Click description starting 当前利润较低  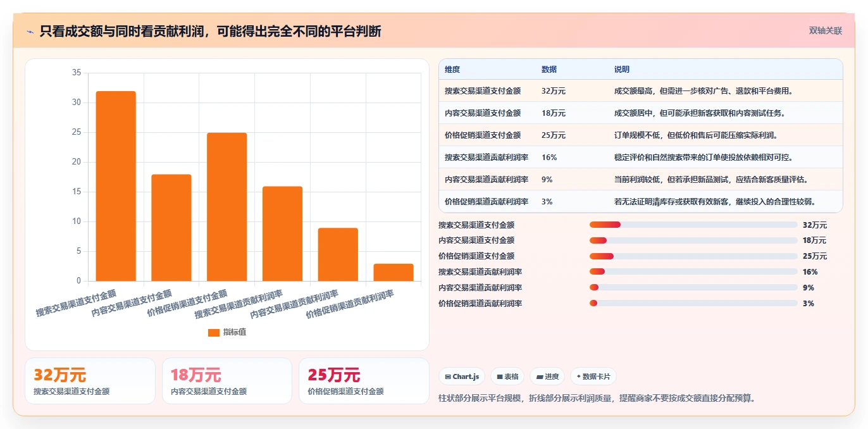pyautogui.click(x=712, y=180)
